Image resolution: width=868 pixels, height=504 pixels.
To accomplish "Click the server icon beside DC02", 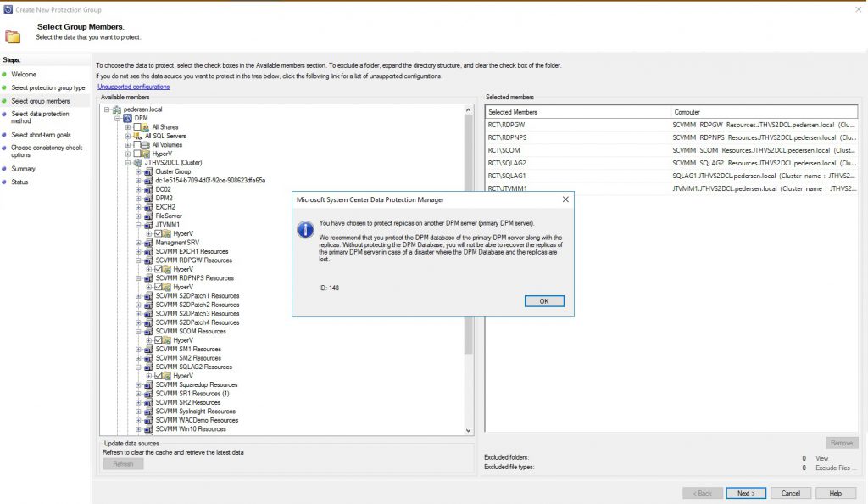I will [148, 189].
